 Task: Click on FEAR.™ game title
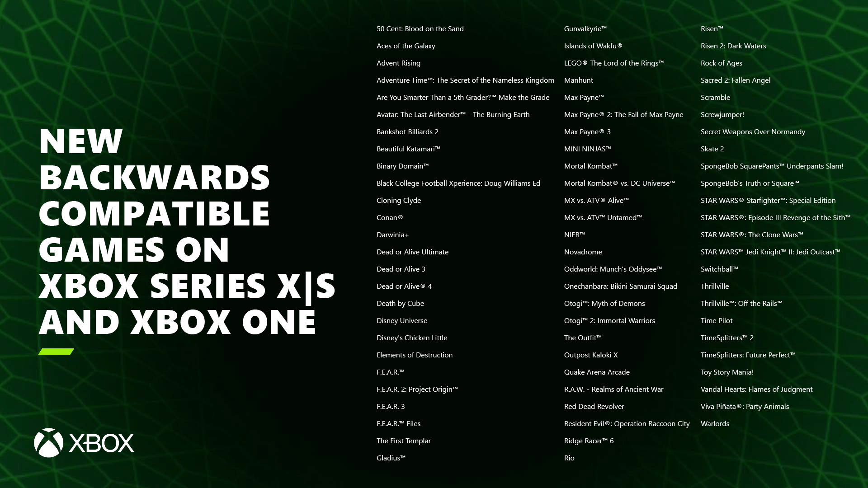[x=390, y=372]
